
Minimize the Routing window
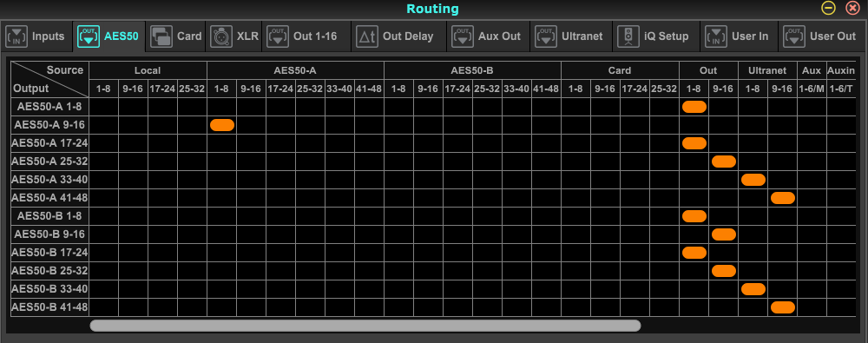coord(828,9)
